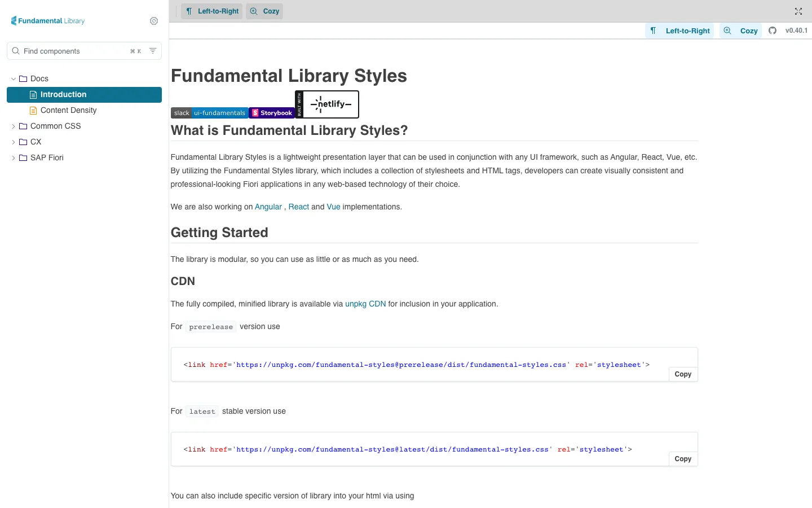Open Left-to-Right dropdown in docs header
Image resolution: width=812 pixels, height=508 pixels.
(x=679, y=30)
